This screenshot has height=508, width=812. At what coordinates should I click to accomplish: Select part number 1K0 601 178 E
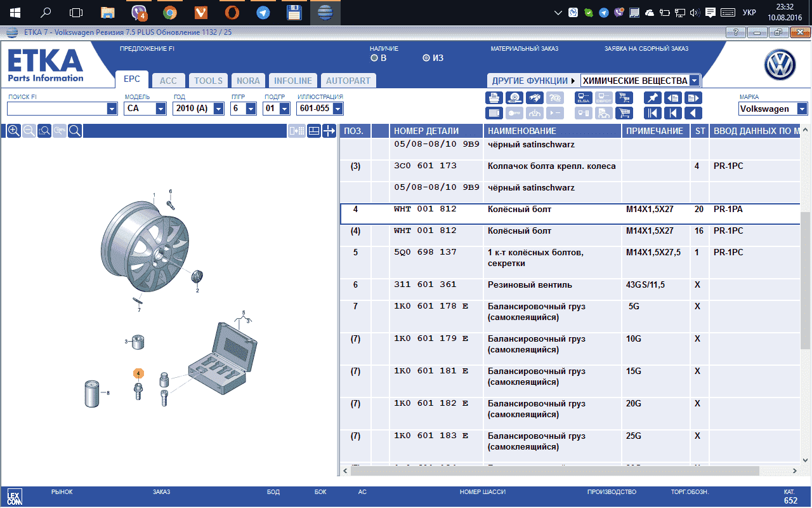pyautogui.click(x=431, y=307)
